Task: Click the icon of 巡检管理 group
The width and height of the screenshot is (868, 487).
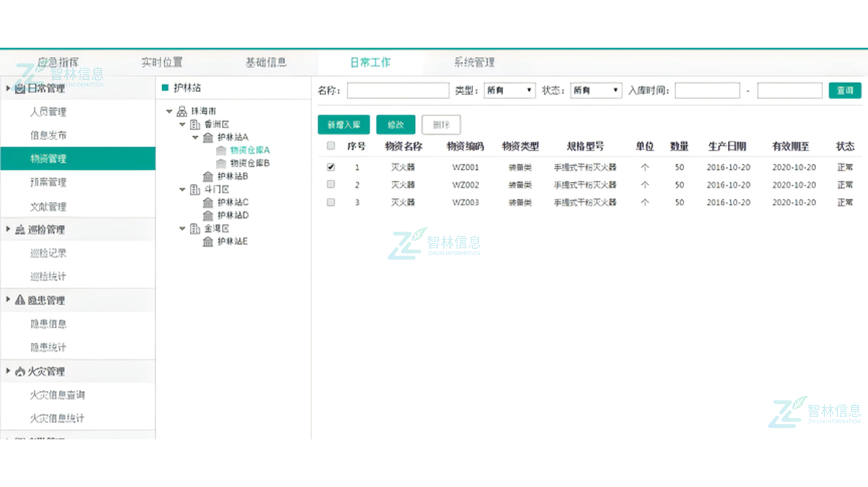Action: tap(20, 230)
